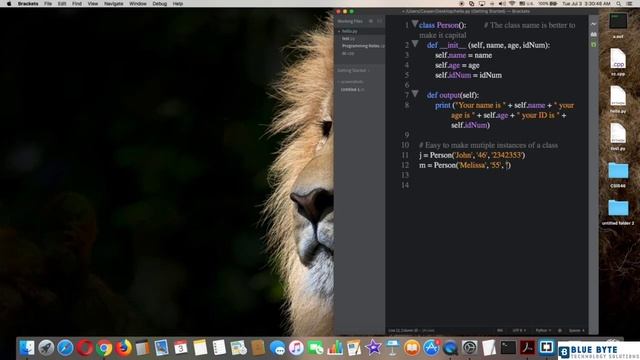Open Numbers chart icon in dock
Screen dimensions: 640x360
click(x=335, y=348)
